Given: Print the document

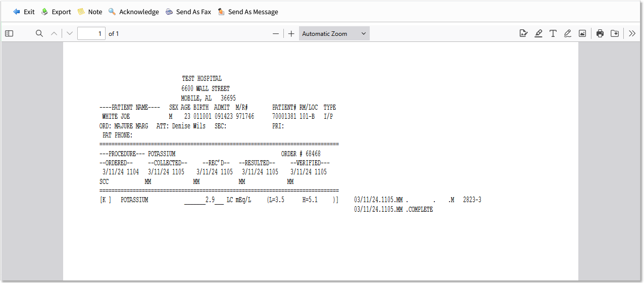Looking at the screenshot, I should 600,33.
